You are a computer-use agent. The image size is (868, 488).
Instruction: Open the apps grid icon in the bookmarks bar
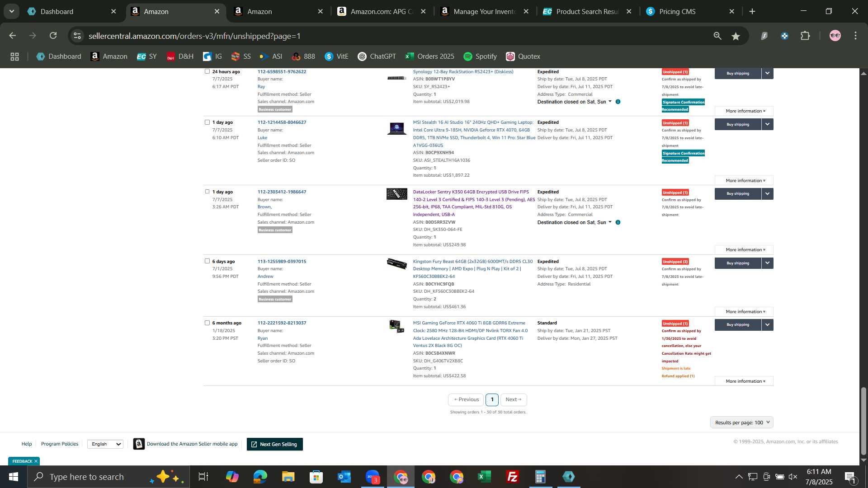pyautogui.click(x=15, y=56)
